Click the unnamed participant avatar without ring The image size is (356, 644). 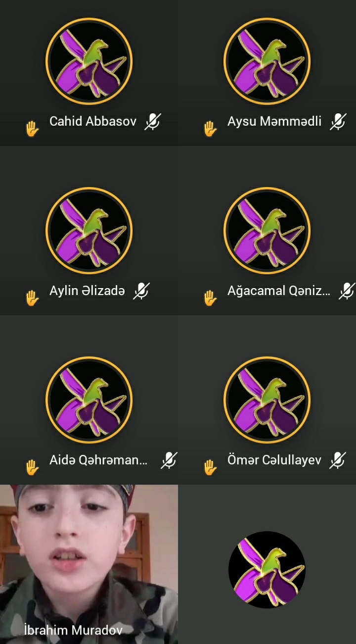pyautogui.click(x=267, y=570)
